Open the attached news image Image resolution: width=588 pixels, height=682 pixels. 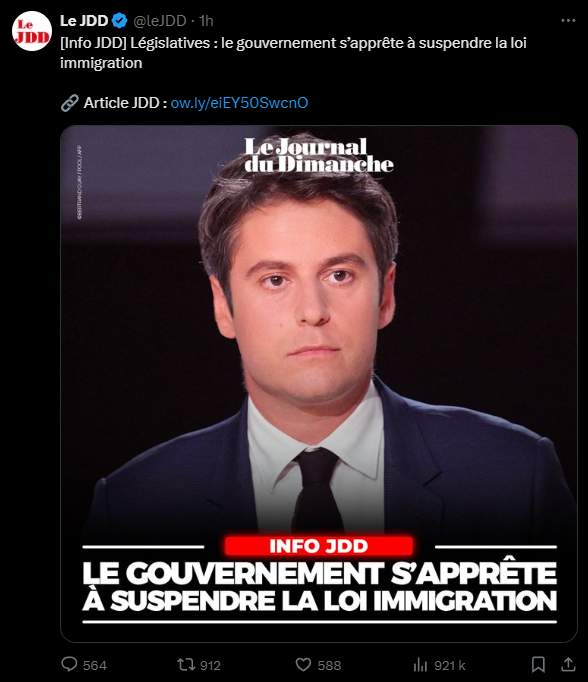click(319, 384)
